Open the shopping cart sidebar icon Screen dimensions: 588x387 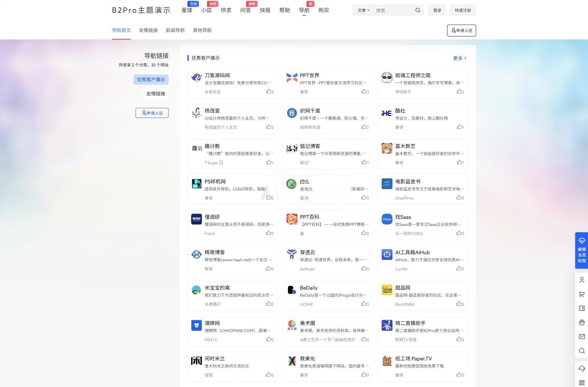pos(582,294)
